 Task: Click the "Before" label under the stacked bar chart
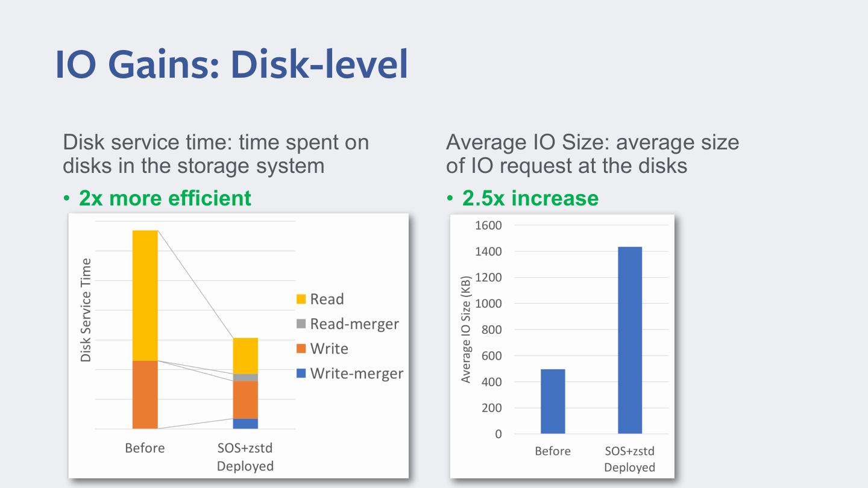(145, 448)
